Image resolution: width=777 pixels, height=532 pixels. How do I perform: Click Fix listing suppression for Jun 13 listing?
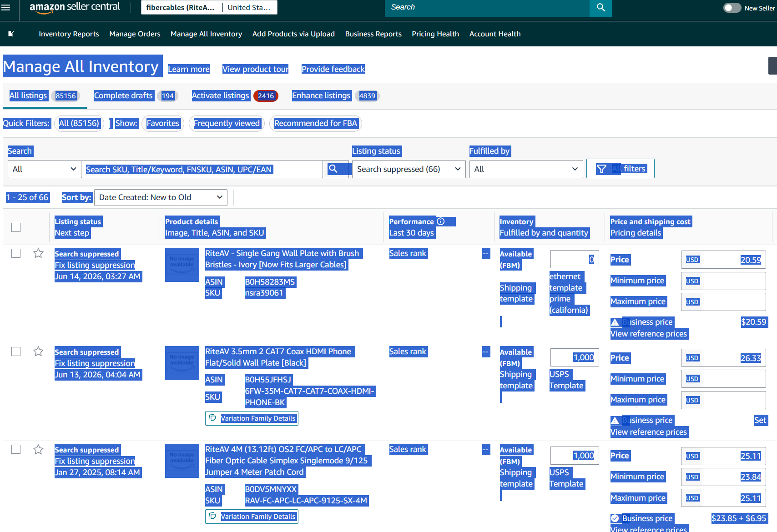[x=95, y=363]
